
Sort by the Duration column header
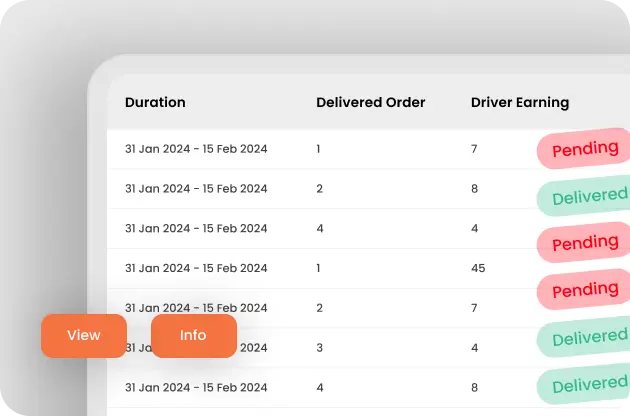click(155, 102)
